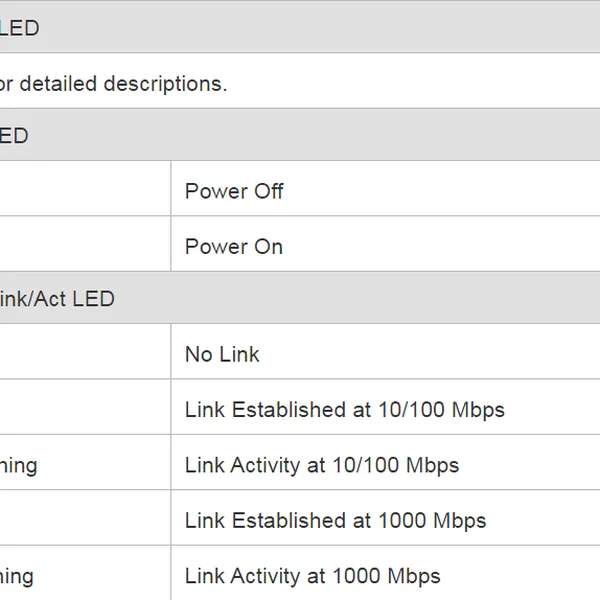Screen dimensions: 600x600
Task: Select "Link Established at 1000 Mbps" cell
Action: (x=335, y=521)
